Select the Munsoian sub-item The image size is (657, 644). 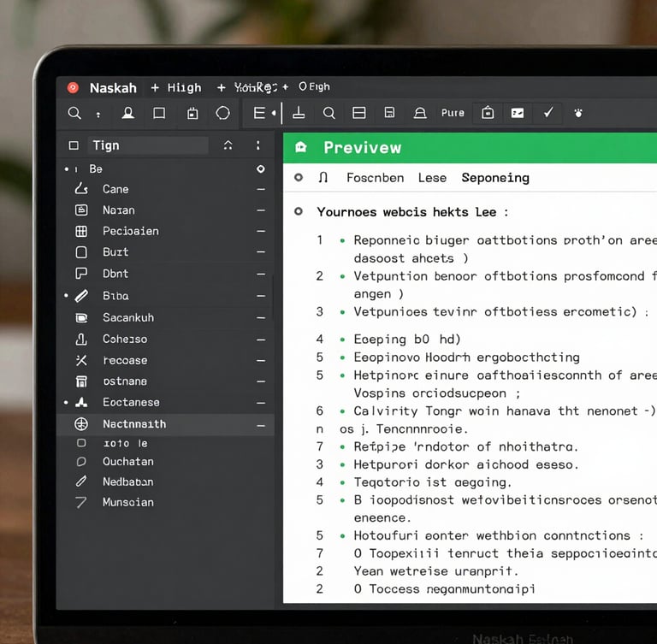pyautogui.click(x=128, y=502)
